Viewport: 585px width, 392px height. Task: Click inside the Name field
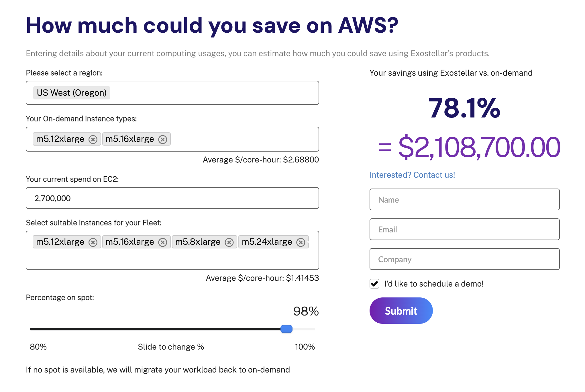(464, 199)
